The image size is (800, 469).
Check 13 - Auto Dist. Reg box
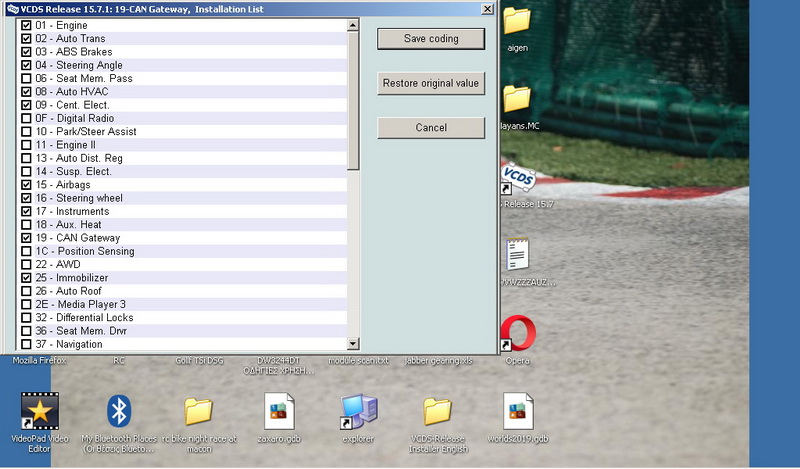[x=26, y=158]
